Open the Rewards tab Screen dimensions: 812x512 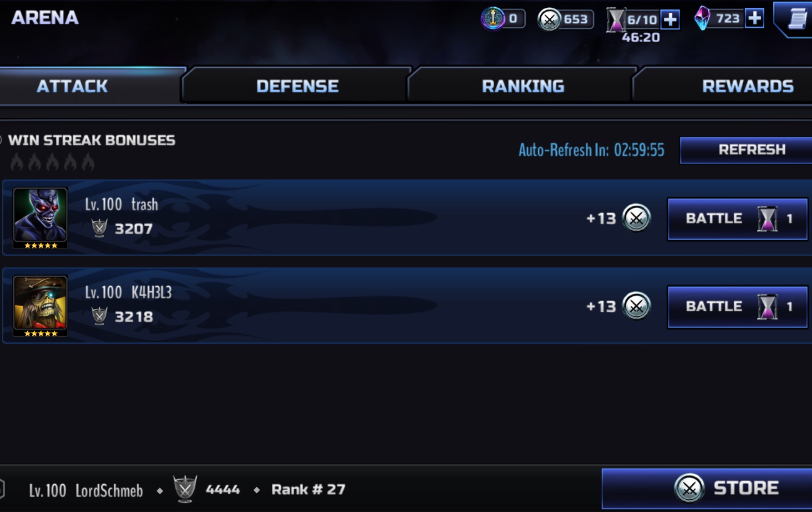click(747, 86)
